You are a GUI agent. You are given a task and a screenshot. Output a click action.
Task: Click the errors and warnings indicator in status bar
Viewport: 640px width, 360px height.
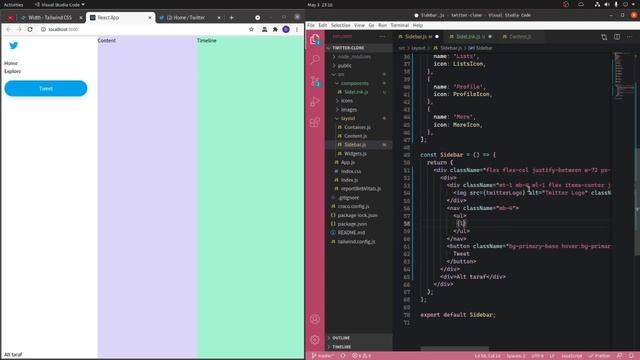pyautogui.click(x=361, y=356)
